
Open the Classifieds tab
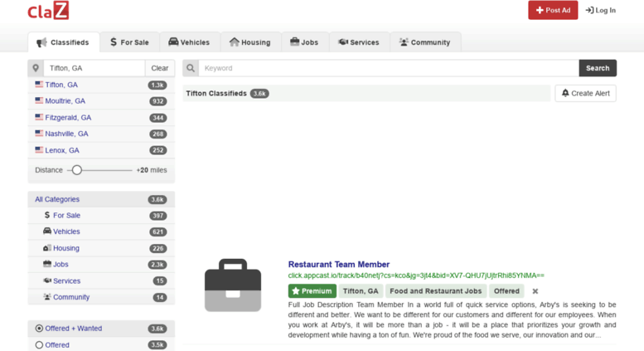pyautogui.click(x=64, y=42)
